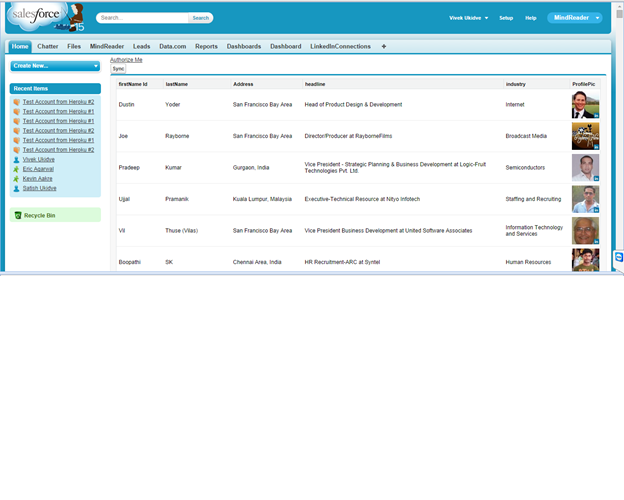Viewport: 624px width, 500px height.
Task: Select the first name cell Dustin
Action: coord(127,105)
